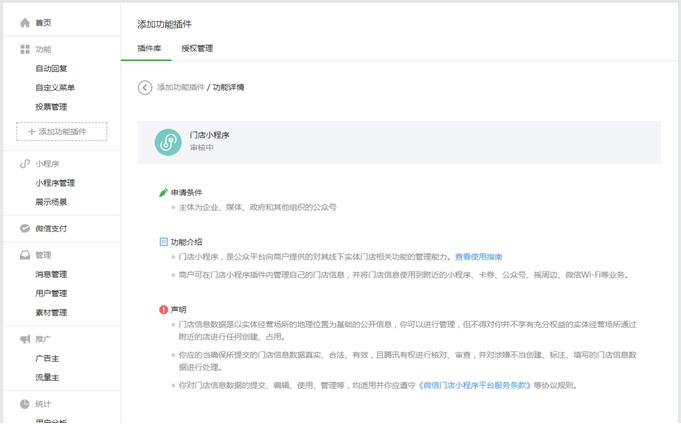Viewport: 681px width, 424px height.
Task: Click the mini program icon beside 小程序
Action: pyautogui.click(x=25, y=164)
